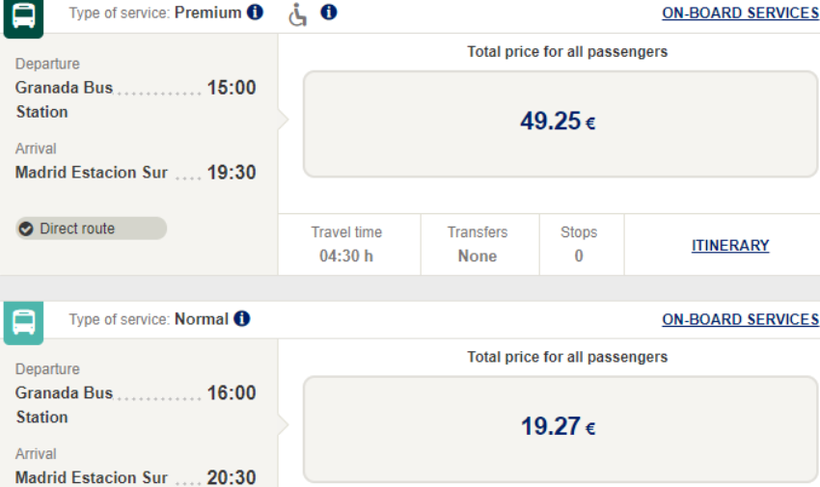
Task: Open info icon next to Normal service
Action: (242, 319)
